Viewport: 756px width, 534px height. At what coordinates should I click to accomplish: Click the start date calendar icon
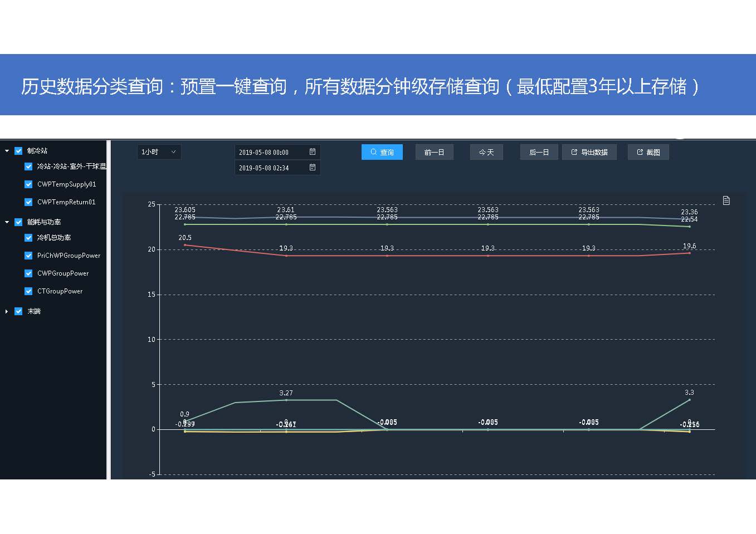pyautogui.click(x=313, y=152)
